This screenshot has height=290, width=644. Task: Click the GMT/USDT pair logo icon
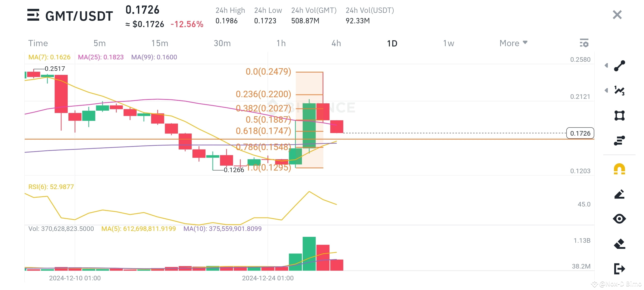[34, 15]
